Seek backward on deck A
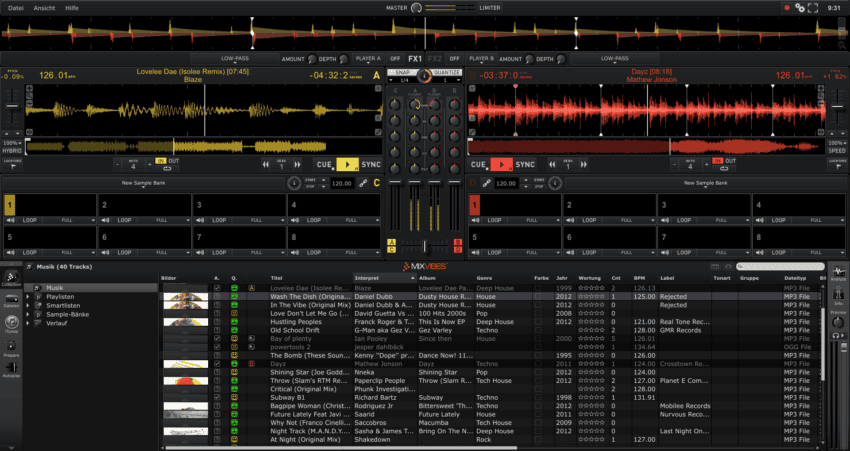The height and width of the screenshot is (451, 850). point(266,165)
